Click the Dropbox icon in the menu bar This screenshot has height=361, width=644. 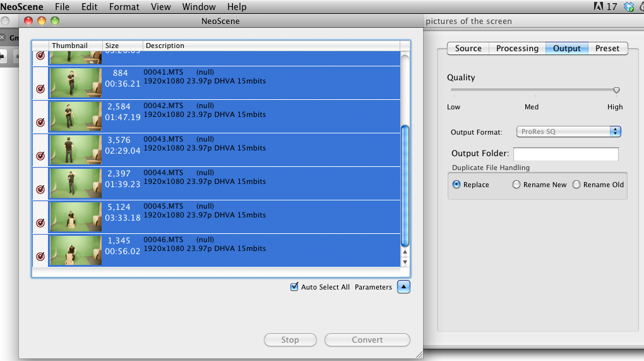629,7
